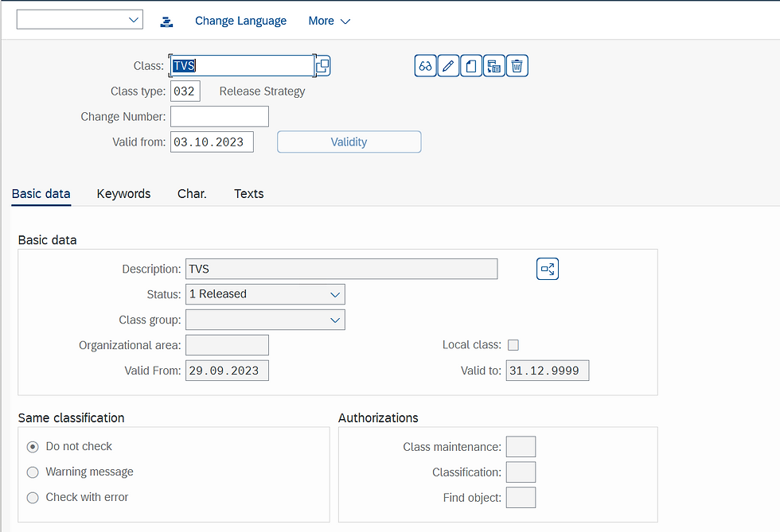Click Basic data Valid From field 29.09.2023
This screenshot has height=532, width=780.
pyautogui.click(x=227, y=371)
